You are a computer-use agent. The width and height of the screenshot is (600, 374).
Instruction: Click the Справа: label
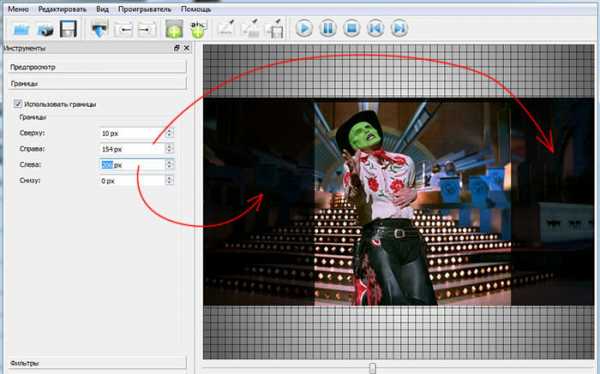point(32,149)
